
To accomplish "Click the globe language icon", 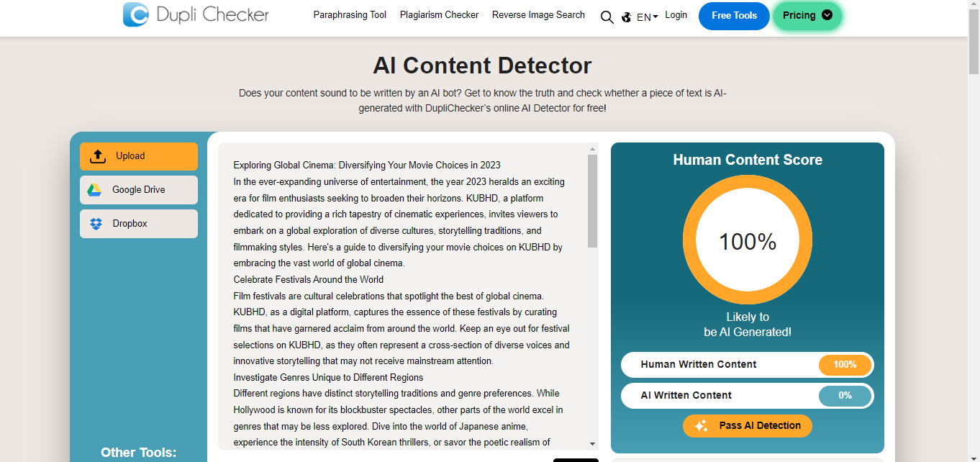I will [x=627, y=17].
